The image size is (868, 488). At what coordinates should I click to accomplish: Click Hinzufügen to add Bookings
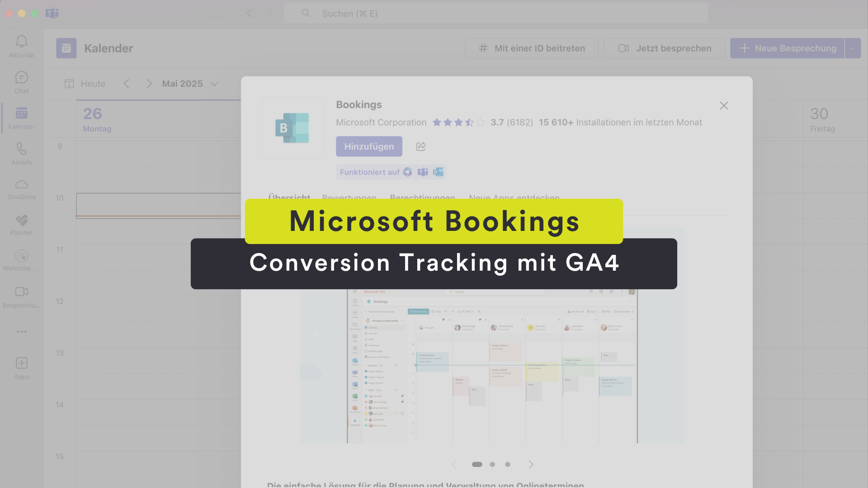click(369, 146)
